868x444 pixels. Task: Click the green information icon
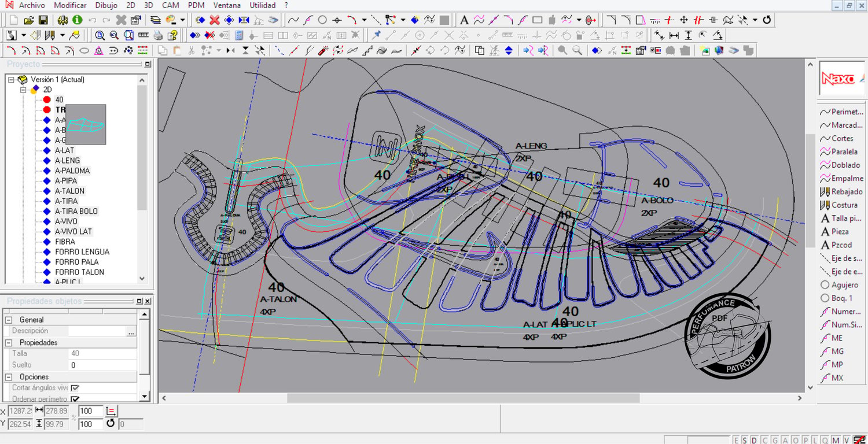tap(77, 20)
